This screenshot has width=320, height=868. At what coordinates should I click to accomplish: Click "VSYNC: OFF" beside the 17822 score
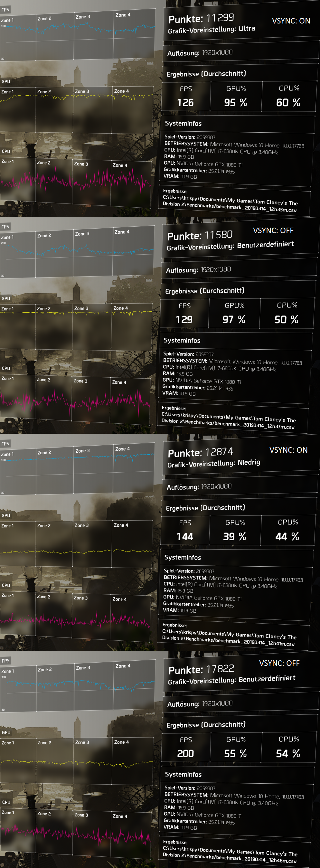pyautogui.click(x=279, y=663)
